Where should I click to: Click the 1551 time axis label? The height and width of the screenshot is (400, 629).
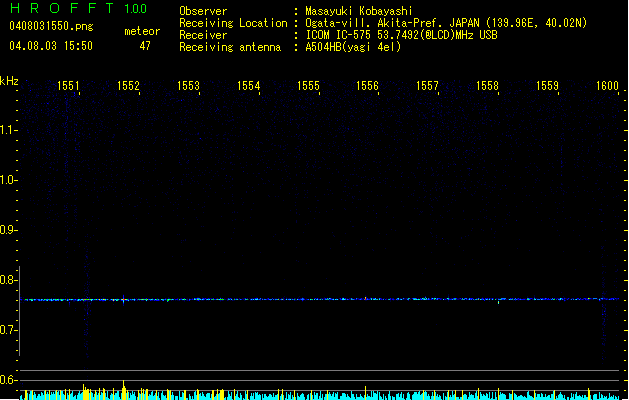click(x=68, y=85)
